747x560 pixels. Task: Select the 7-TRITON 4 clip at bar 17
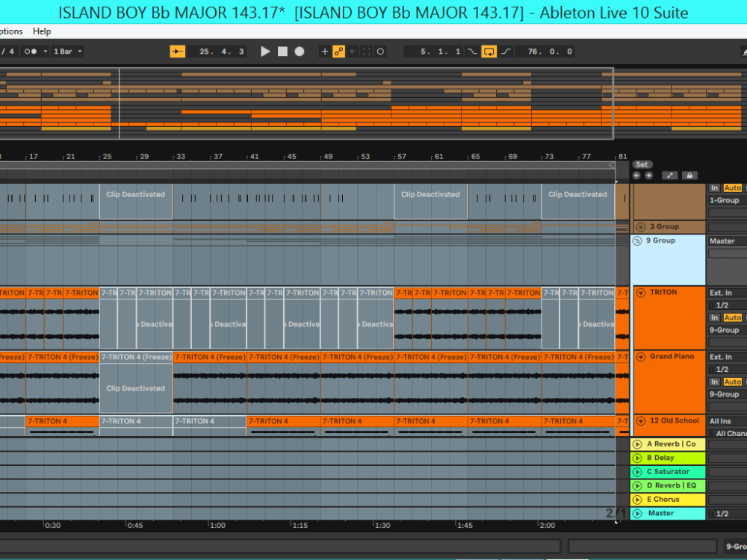63,426
